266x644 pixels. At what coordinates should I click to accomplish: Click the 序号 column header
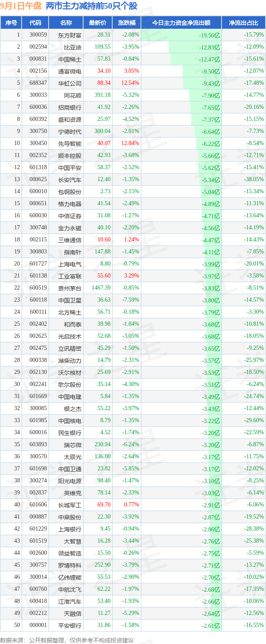(11, 23)
